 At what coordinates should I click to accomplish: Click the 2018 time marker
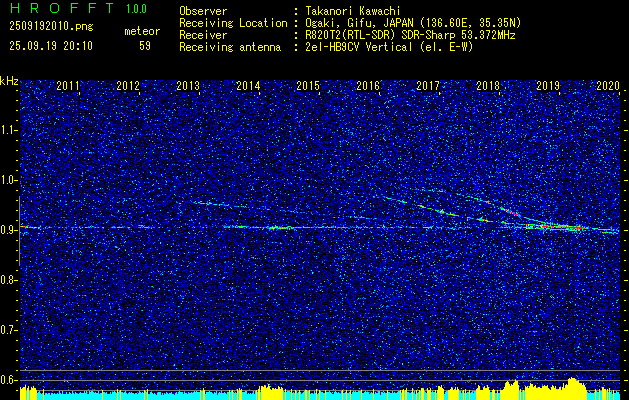(488, 85)
